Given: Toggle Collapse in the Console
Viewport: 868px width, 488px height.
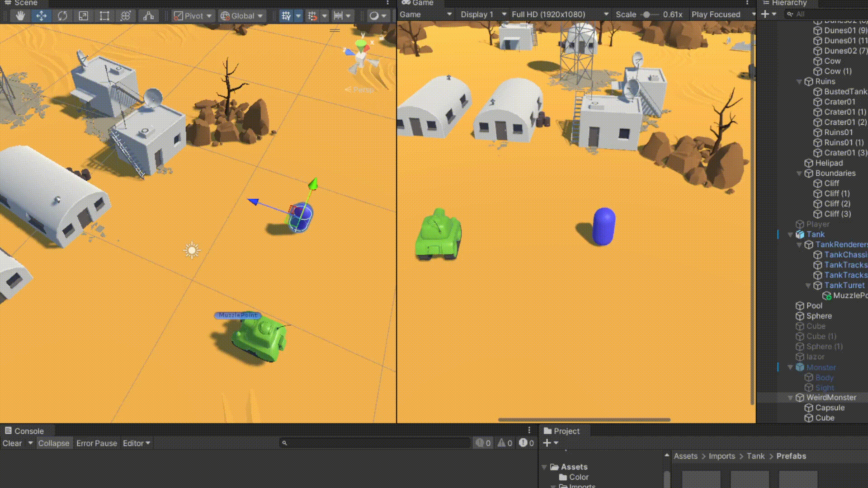Looking at the screenshot, I should coord(53,443).
